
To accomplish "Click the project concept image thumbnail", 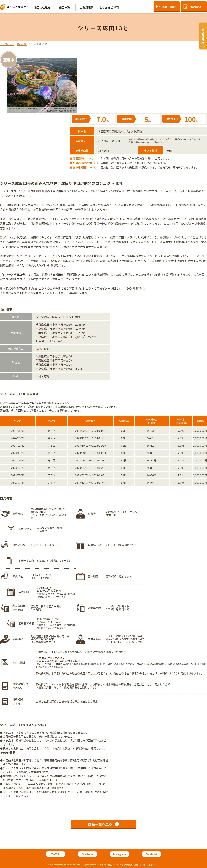I will coord(42,85).
